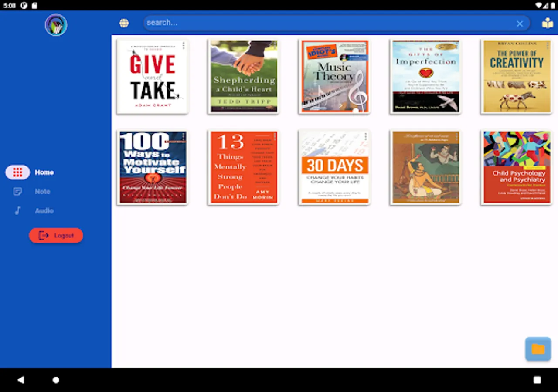Open the reading book icon at top right

[548, 23]
